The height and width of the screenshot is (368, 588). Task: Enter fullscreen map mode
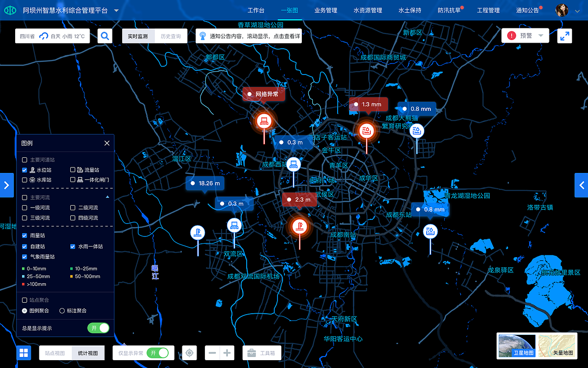coord(565,36)
